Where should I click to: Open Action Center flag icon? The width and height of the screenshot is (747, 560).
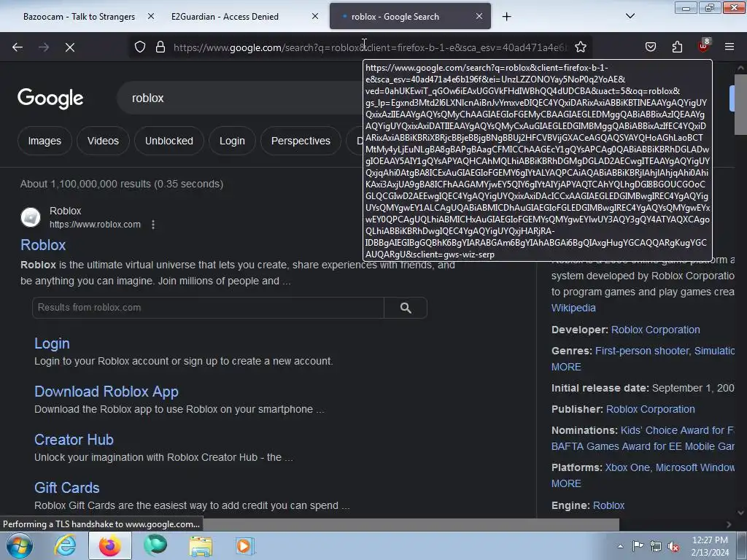click(638, 546)
